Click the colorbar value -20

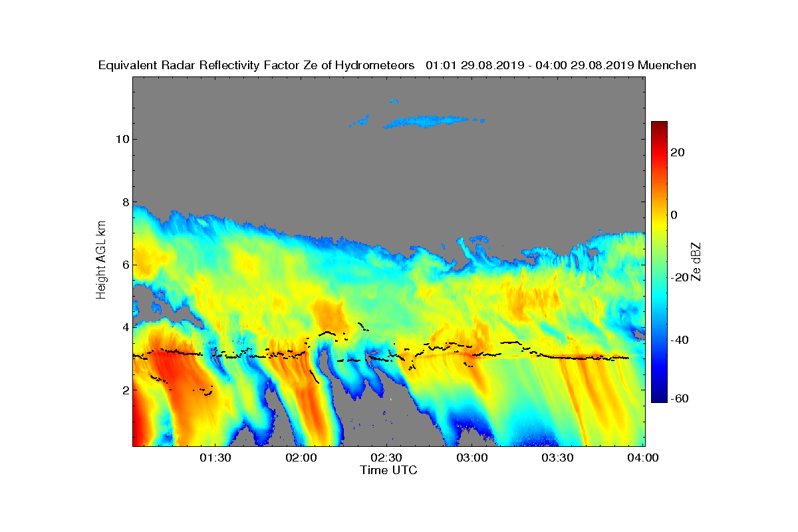tap(680, 277)
